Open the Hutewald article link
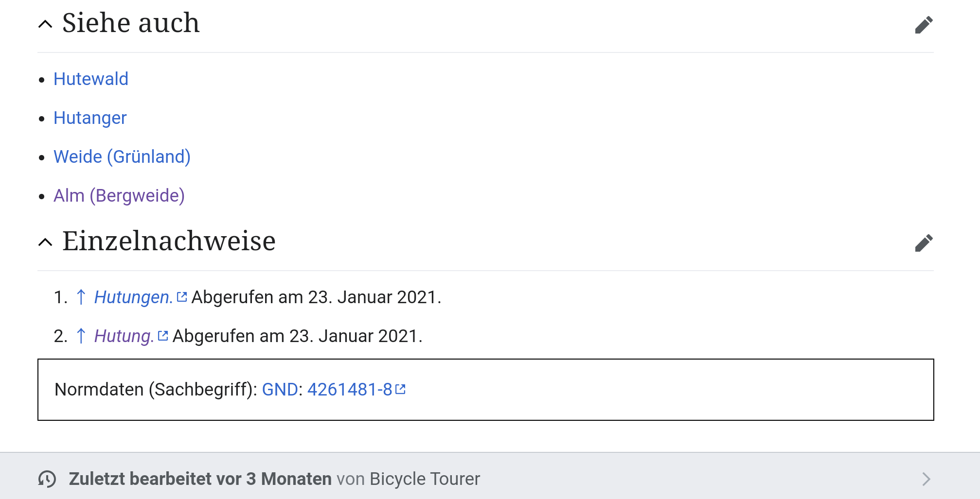 pyautogui.click(x=91, y=79)
